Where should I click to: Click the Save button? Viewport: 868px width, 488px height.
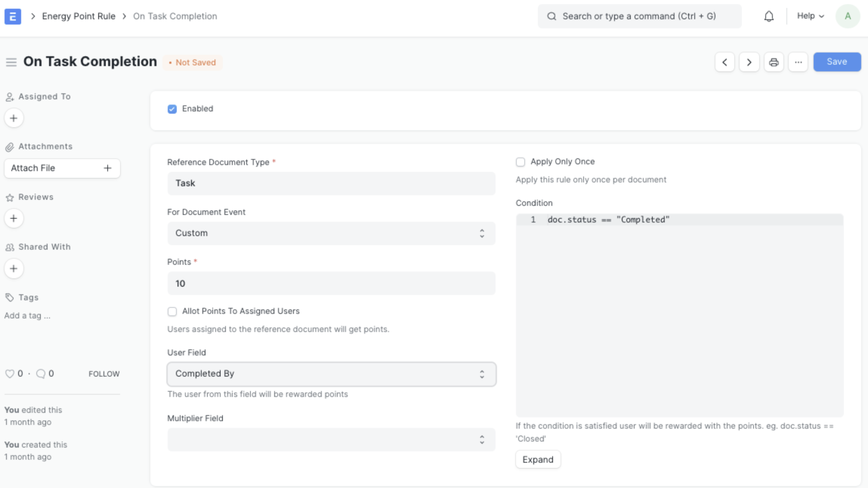tap(837, 62)
